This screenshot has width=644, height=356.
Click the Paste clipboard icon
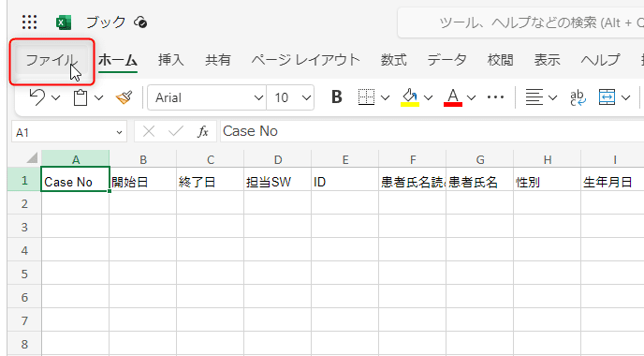pos(80,97)
